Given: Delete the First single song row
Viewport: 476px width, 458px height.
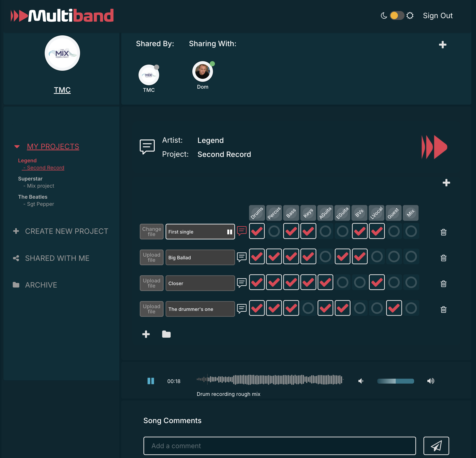Looking at the screenshot, I should [x=443, y=232].
